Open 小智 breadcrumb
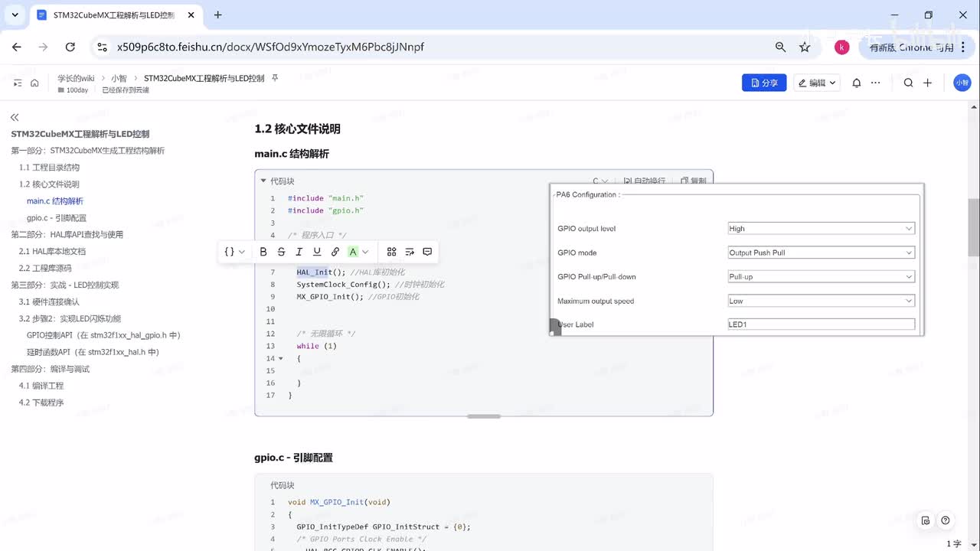Viewport: 980px width, 551px height. (119, 78)
